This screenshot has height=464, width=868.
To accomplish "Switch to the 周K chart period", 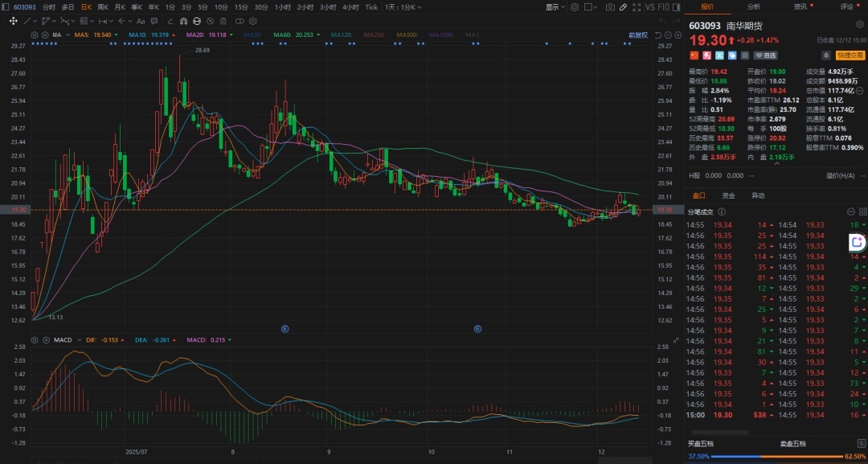I will click(103, 7).
